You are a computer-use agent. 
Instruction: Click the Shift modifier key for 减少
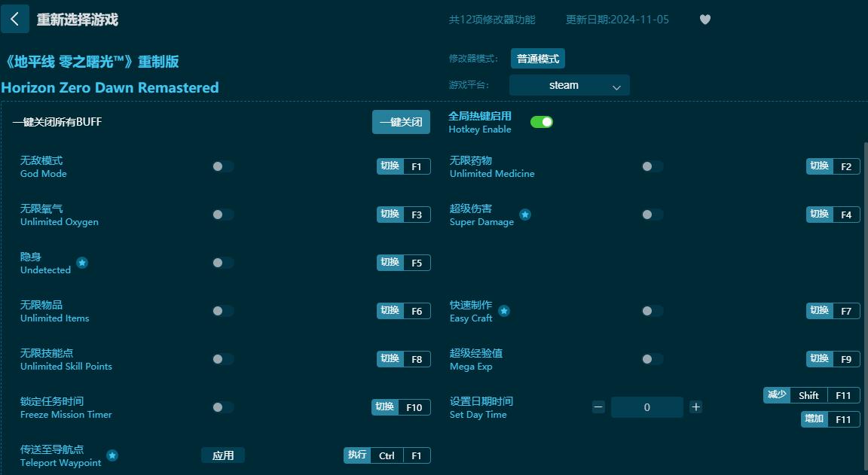click(808, 394)
